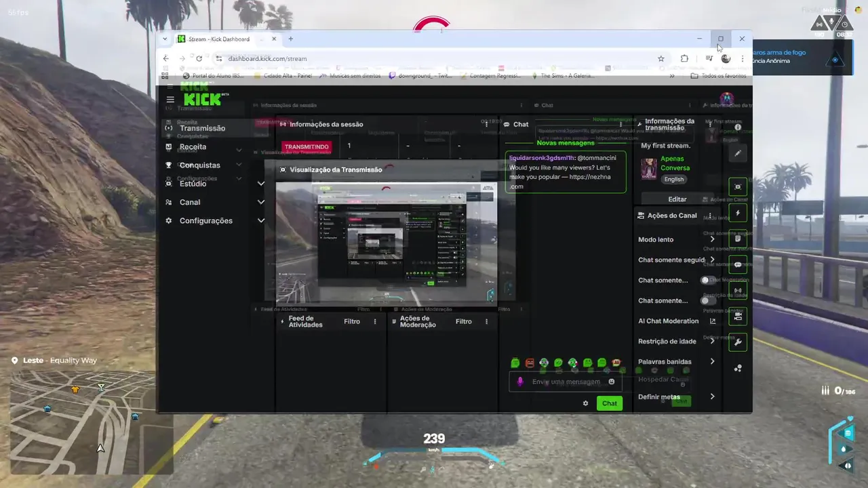Bookmark page with star icon
Image resolution: width=868 pixels, height=488 pixels.
pyautogui.click(x=661, y=58)
